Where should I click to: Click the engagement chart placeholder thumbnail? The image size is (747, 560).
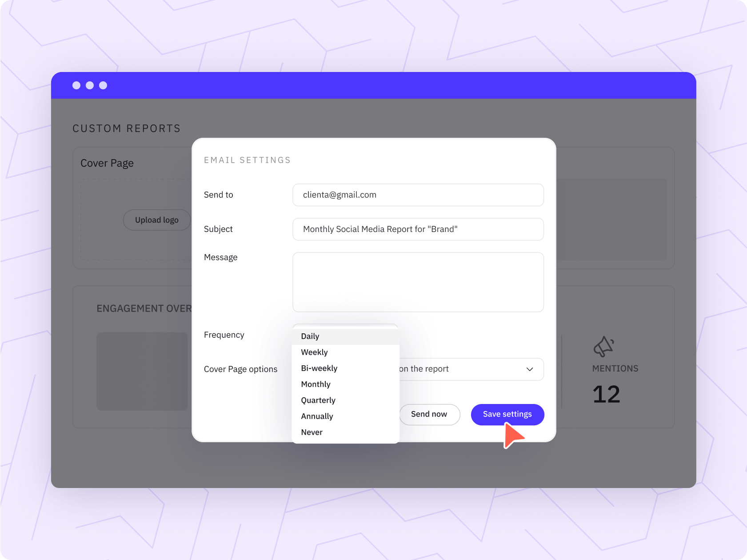pos(142,371)
